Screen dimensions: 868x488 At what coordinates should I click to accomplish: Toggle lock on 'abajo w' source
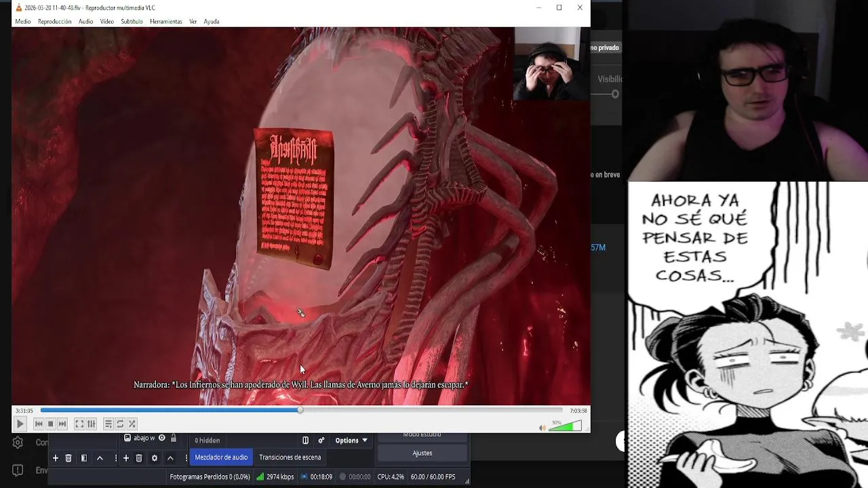point(174,438)
